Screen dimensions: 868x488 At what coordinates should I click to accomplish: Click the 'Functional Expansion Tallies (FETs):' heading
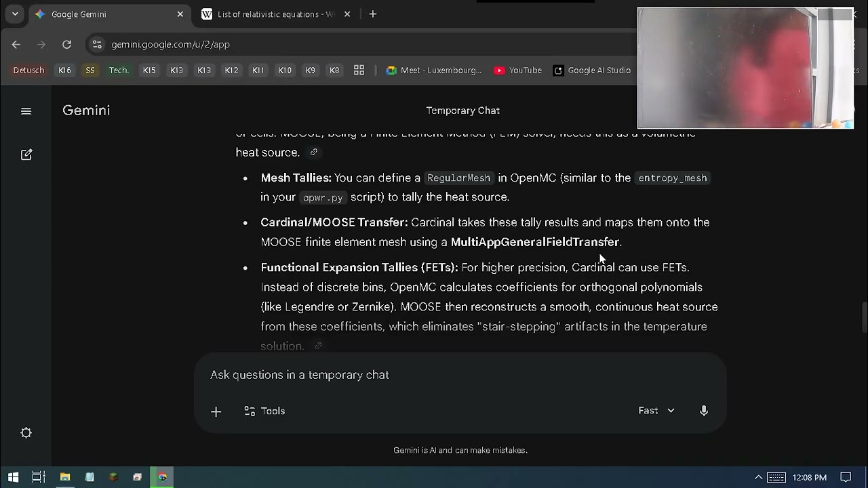click(x=359, y=268)
